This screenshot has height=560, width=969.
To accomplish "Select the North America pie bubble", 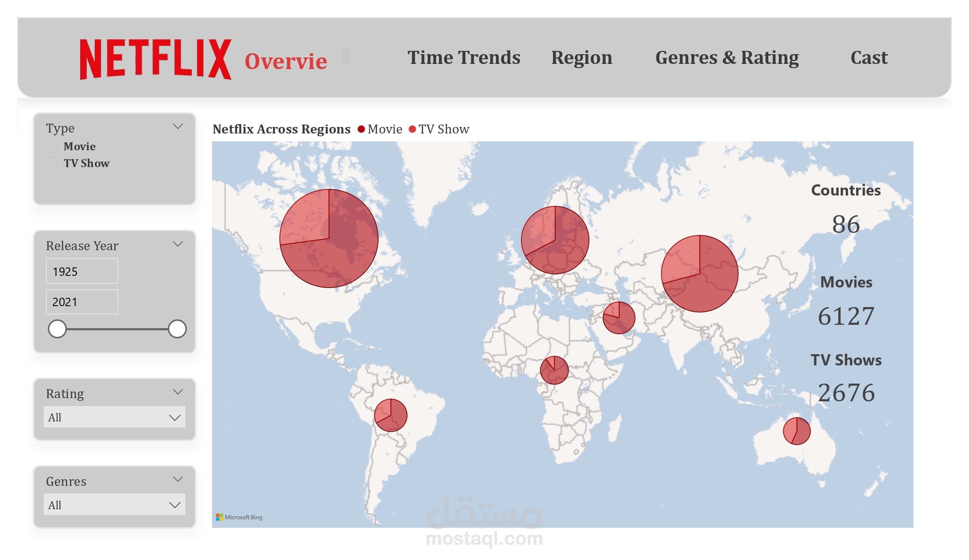I will coord(329,238).
